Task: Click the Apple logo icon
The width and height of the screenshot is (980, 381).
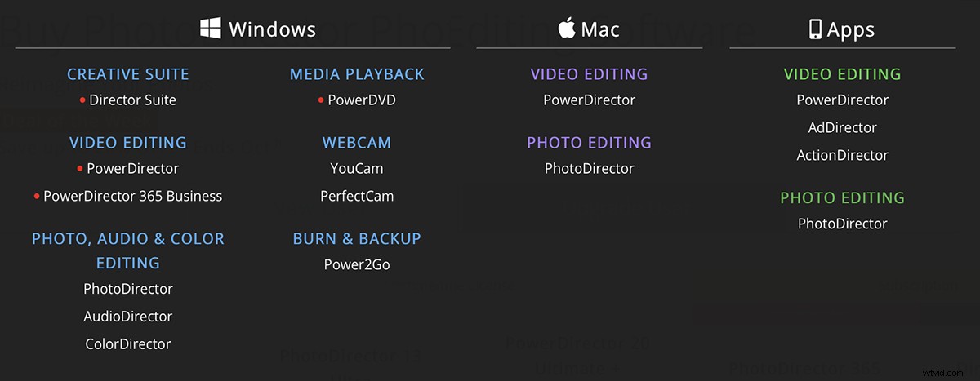Action: click(566, 29)
